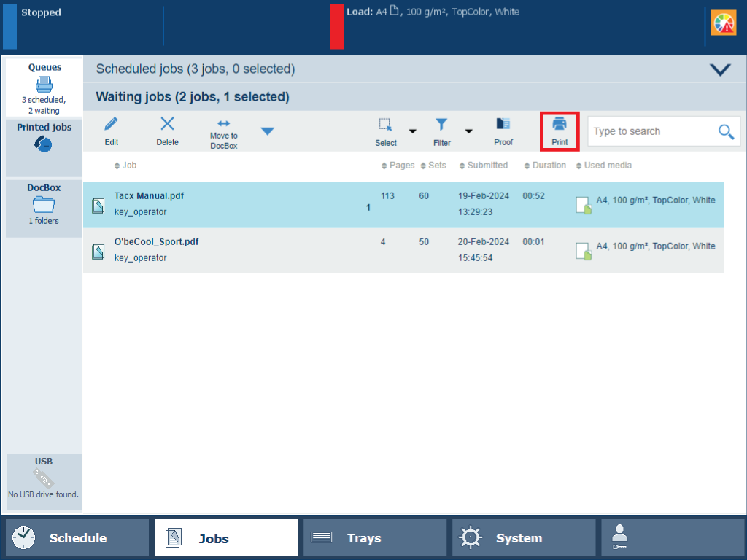Open the Select dropdown arrow

pos(412,132)
